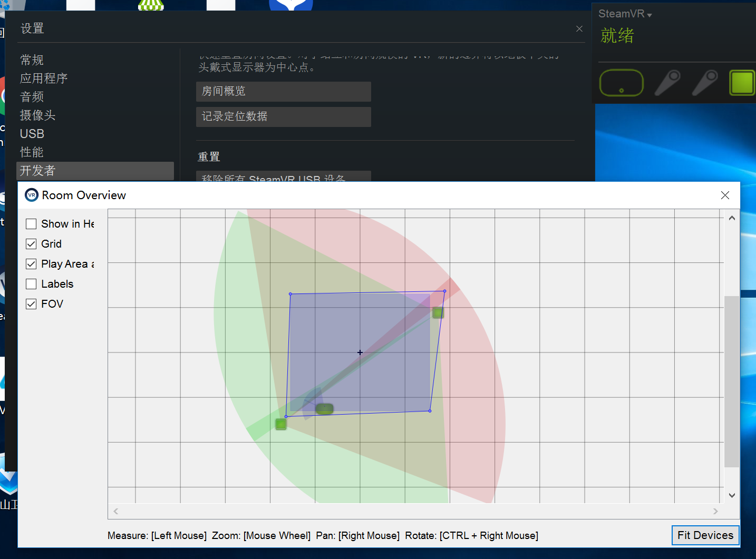The width and height of the screenshot is (756, 559).
Task: Enable the Show in Headset checkbox
Action: pyautogui.click(x=31, y=224)
